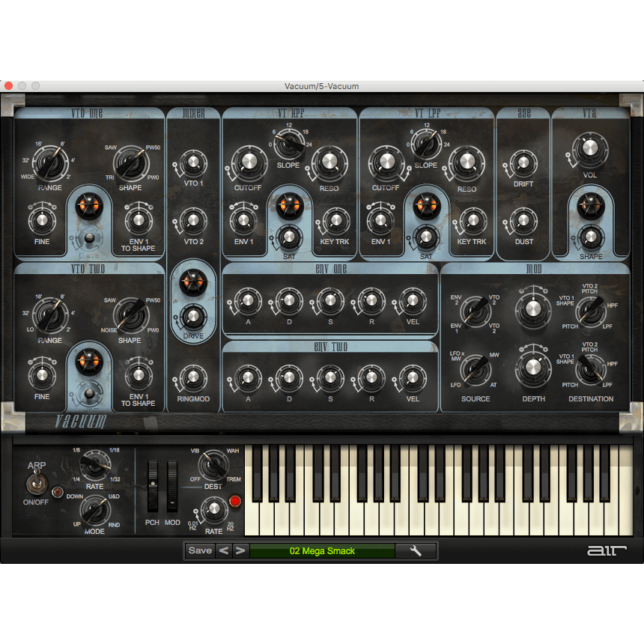Screen dimensions: 644x644
Task: Flip the VTO One drive switch
Action: pyautogui.click(x=90, y=238)
